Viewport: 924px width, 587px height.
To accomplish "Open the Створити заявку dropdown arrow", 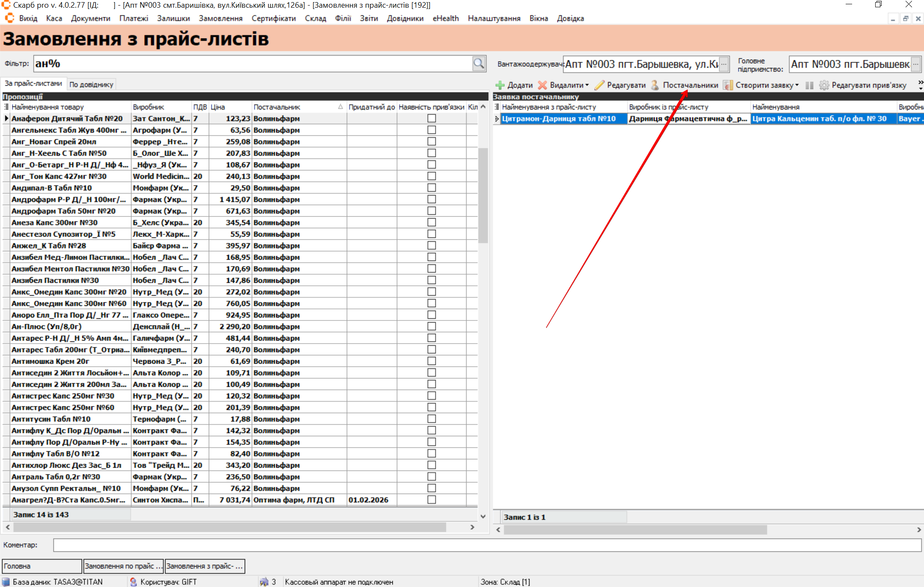I will point(797,85).
